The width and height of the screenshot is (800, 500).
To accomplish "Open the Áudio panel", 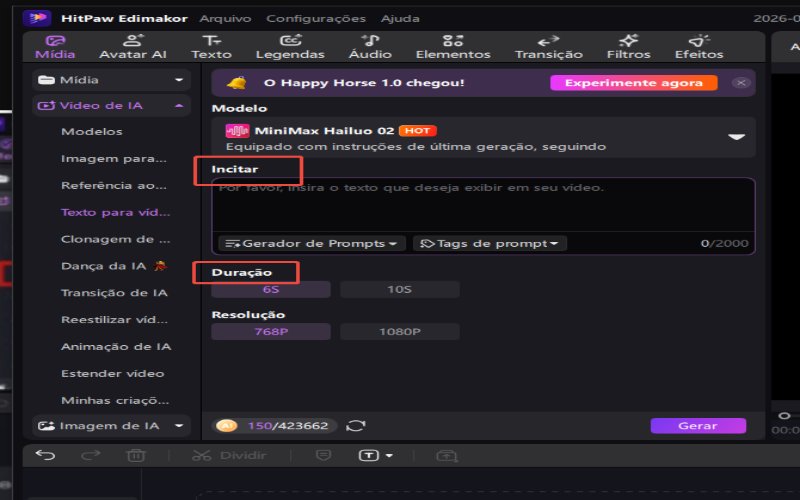I will pos(370,47).
